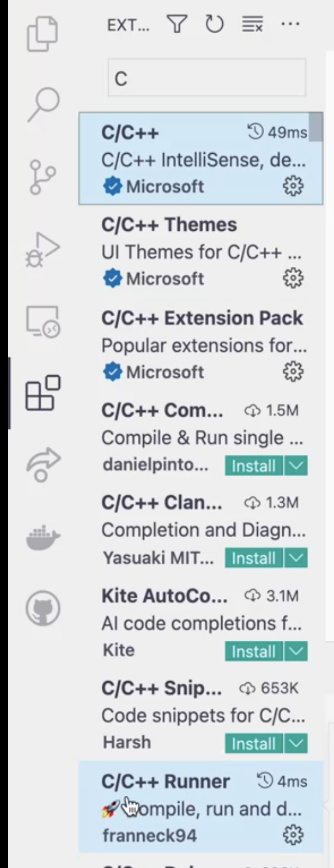This screenshot has width=334, height=868.
Task: Refresh the extensions list
Action: 214,24
